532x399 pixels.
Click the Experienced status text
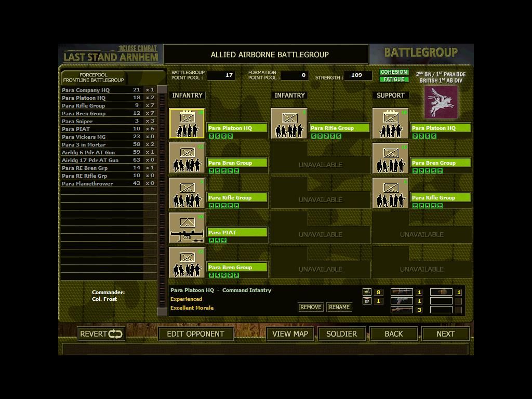(187, 299)
